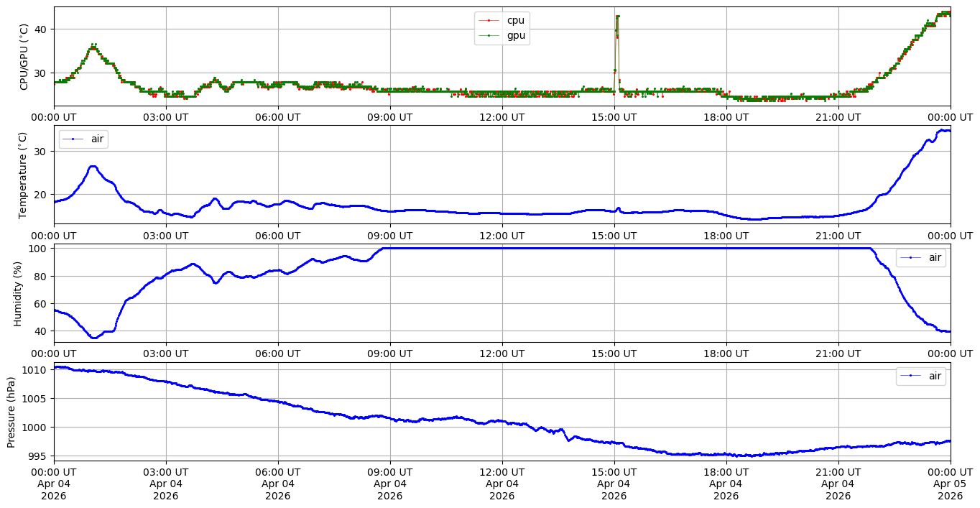Viewport: 980px width, 508px height.
Task: Click the air legend in Temperature plot
Action: (83, 139)
